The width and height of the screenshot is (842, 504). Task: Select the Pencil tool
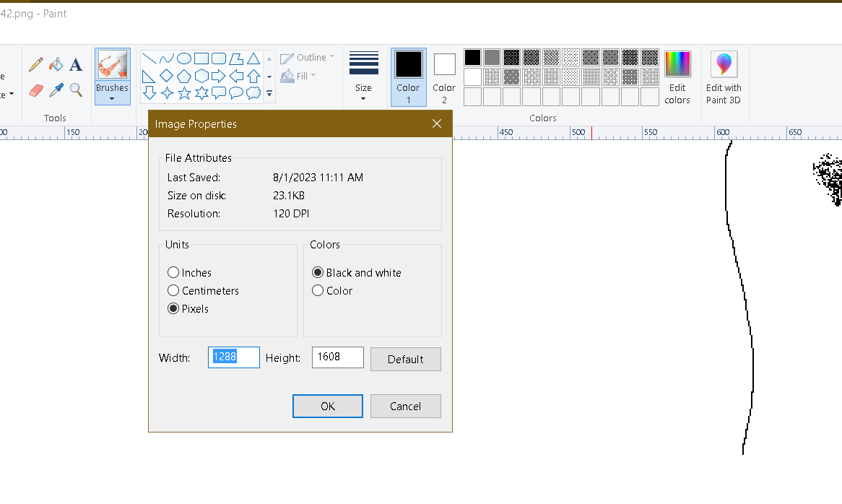[36, 64]
